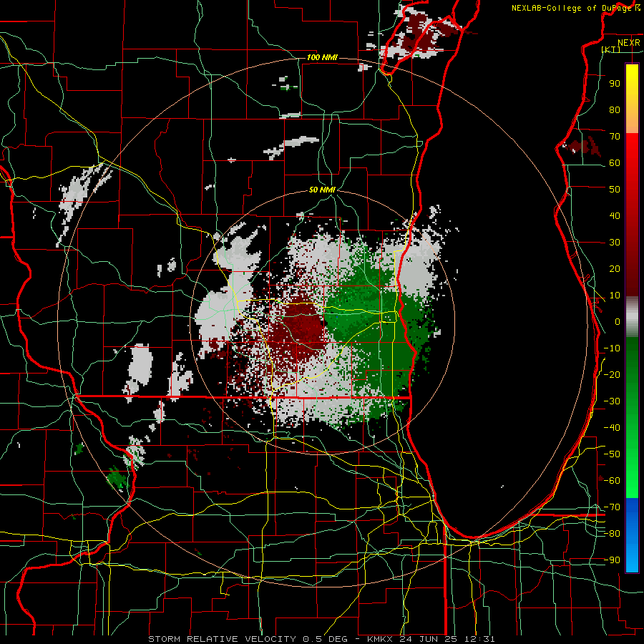Screen dimensions: 644x644
Task: Click the 10 value on the velocity scale
Action: 615,296
